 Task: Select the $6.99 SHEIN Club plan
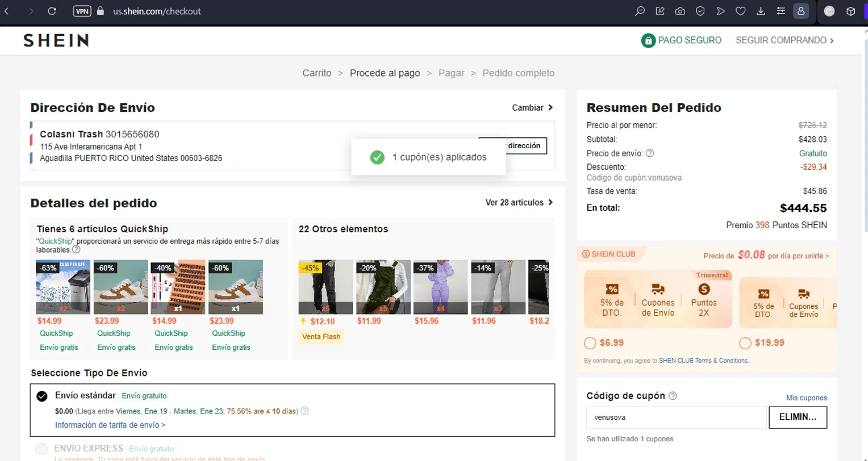590,343
